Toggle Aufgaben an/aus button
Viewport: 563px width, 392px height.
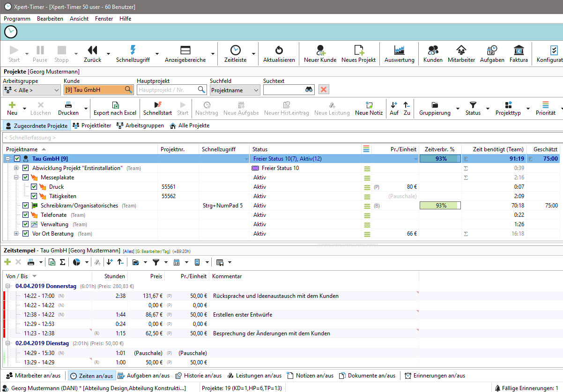143,376
